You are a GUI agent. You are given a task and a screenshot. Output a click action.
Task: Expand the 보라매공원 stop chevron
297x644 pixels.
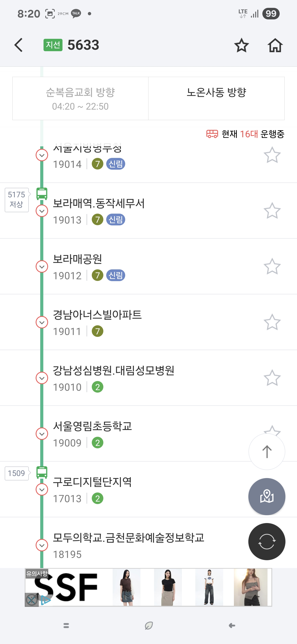tap(42, 267)
